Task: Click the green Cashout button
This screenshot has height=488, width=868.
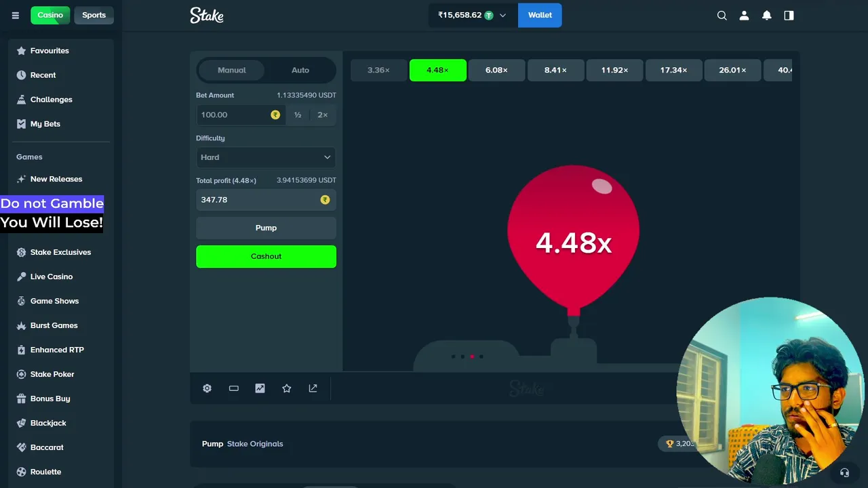Action: pyautogui.click(x=266, y=256)
